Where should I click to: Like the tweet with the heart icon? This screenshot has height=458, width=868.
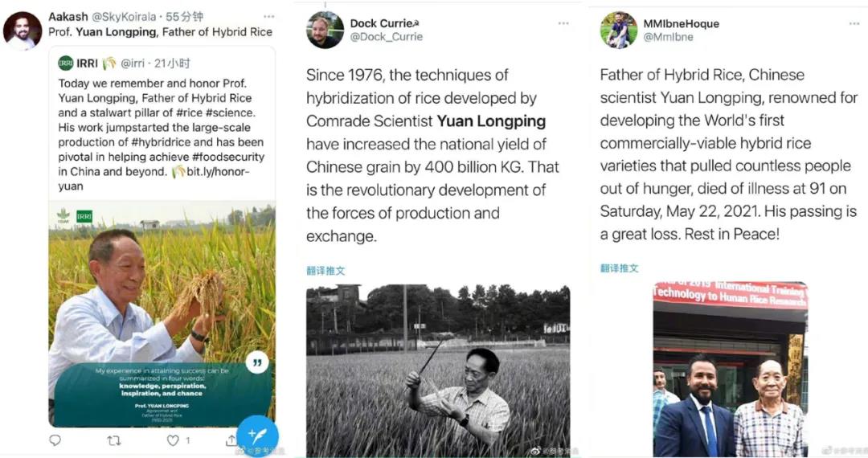[x=173, y=440]
